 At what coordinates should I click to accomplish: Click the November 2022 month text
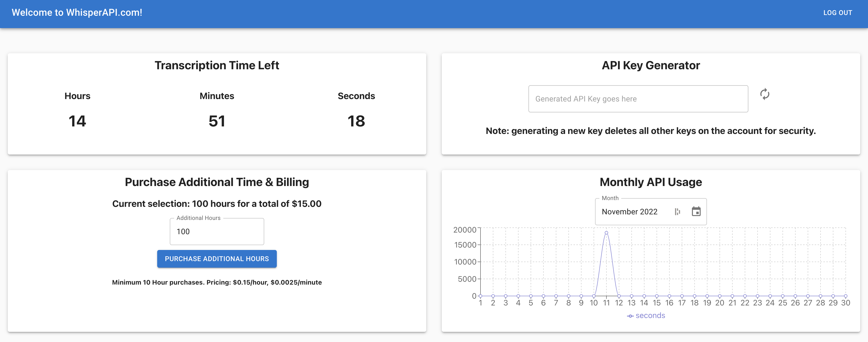point(629,212)
